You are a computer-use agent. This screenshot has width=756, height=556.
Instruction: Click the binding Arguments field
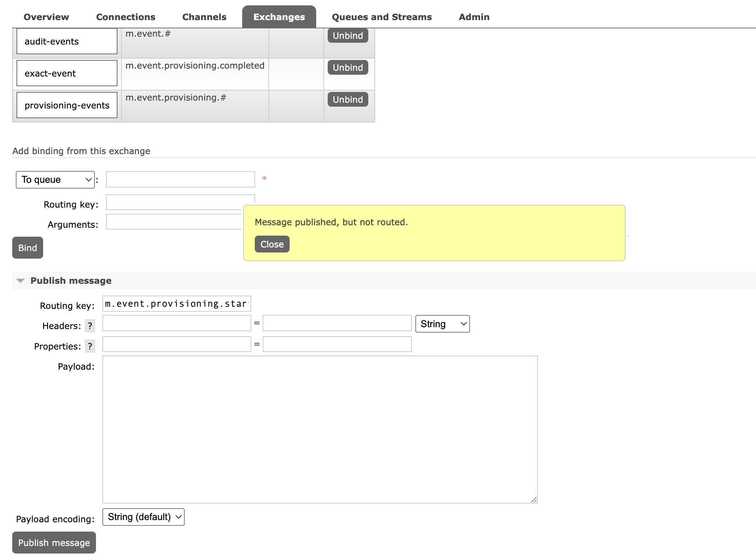(174, 222)
